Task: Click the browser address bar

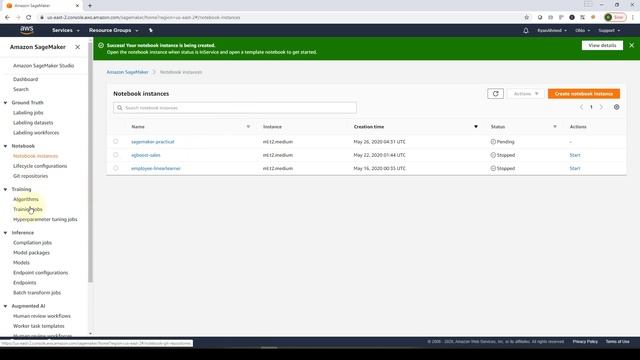Action: [x=282, y=17]
